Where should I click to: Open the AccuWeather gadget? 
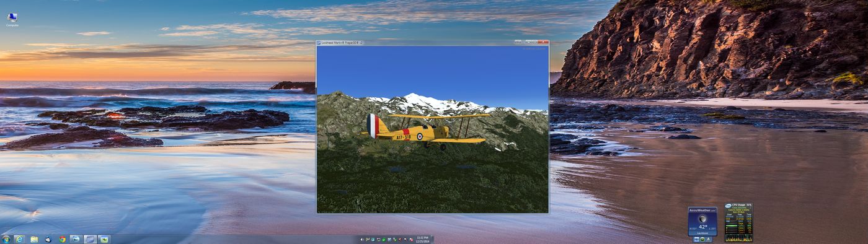point(702,221)
